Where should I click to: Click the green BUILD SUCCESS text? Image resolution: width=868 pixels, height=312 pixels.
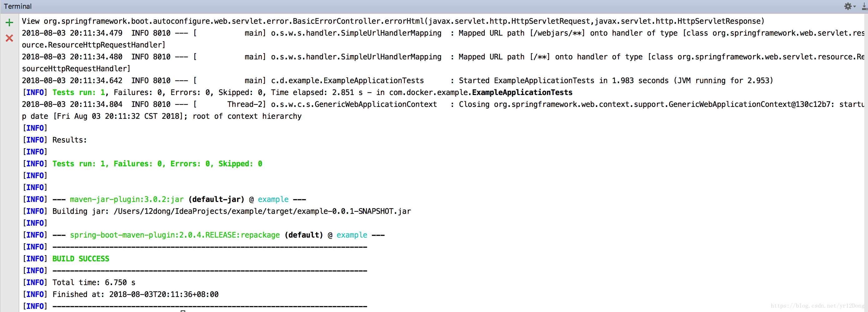click(81, 259)
